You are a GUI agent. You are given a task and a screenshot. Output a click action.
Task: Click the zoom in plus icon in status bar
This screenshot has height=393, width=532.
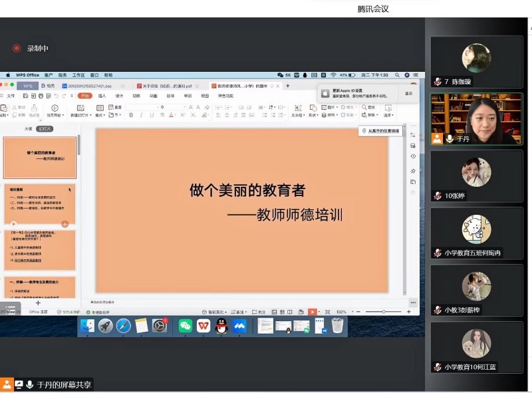[x=408, y=312]
